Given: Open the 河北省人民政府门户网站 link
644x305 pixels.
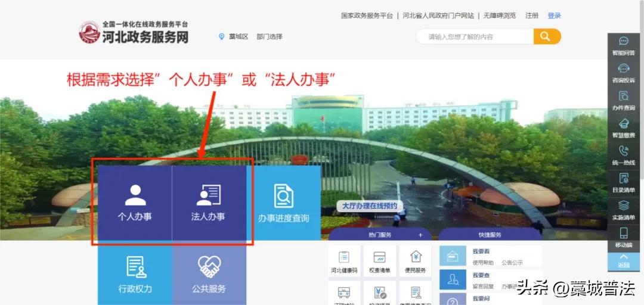Looking at the screenshot, I should pyautogui.click(x=438, y=15).
